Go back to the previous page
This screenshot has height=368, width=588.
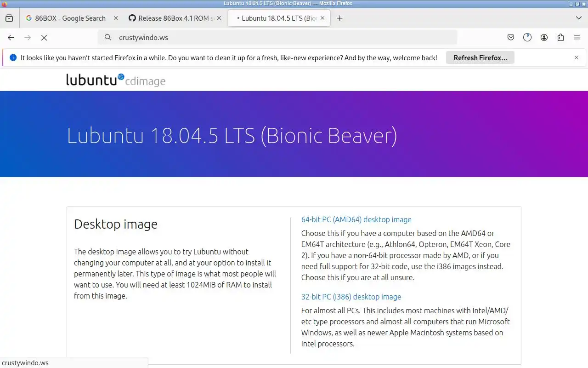11,38
